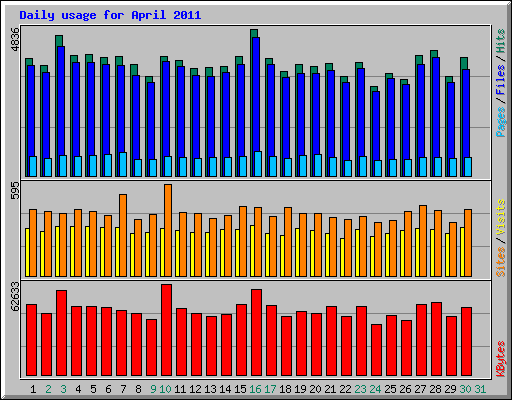
Task: Click day label 11 on the x-axis
Action: pos(180,389)
